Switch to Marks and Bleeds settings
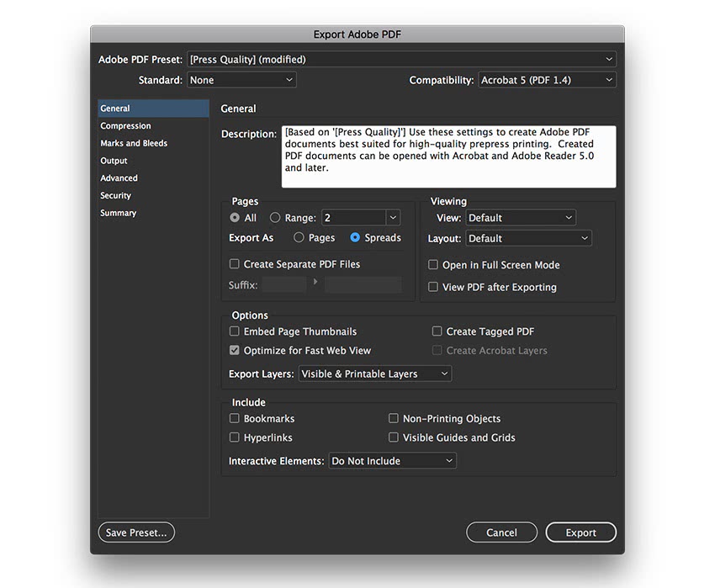The height and width of the screenshot is (588, 715). click(134, 144)
